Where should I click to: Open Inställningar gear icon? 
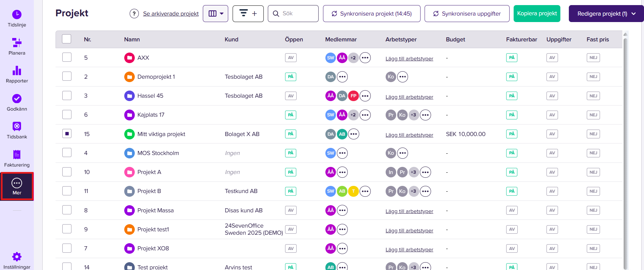coord(17,257)
